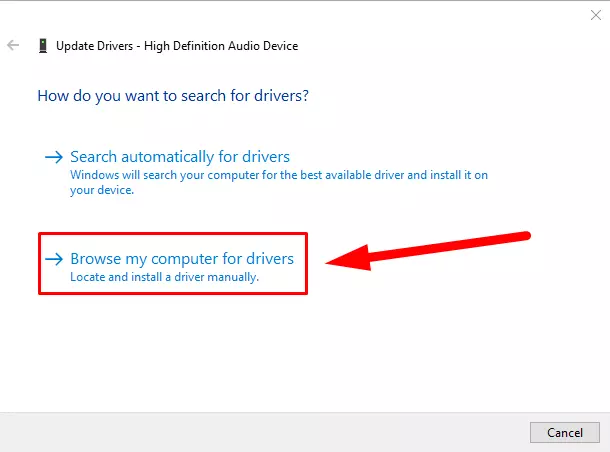Click the arrow icon beside Search automatically
This screenshot has height=452, width=610.
54,157
